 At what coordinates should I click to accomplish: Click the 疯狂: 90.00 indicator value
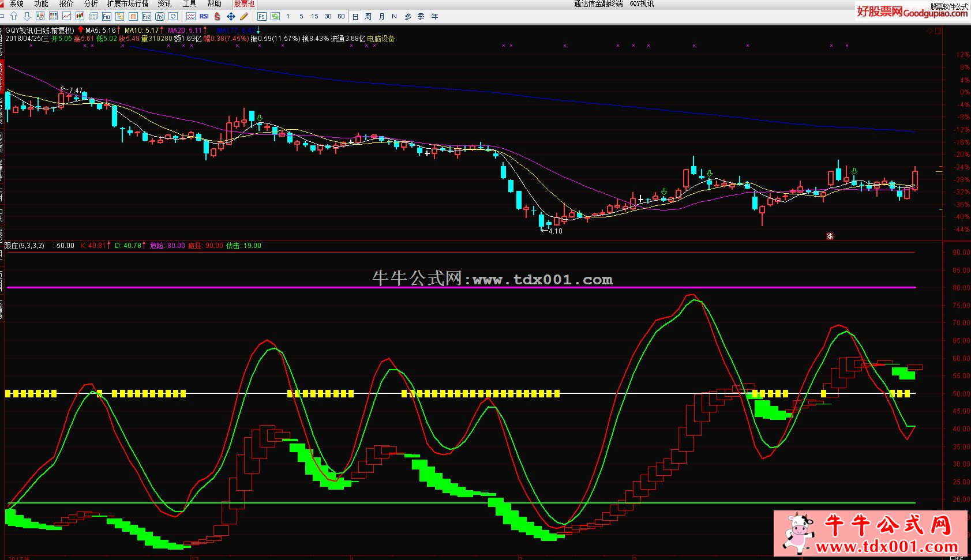[x=205, y=246]
